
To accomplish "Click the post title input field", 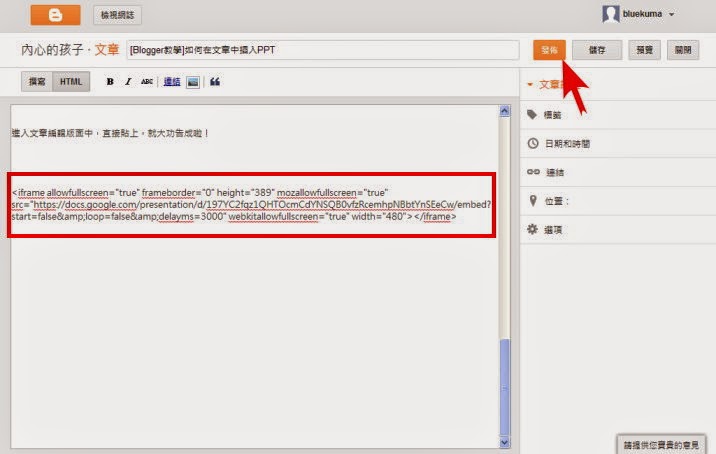I will 323,50.
